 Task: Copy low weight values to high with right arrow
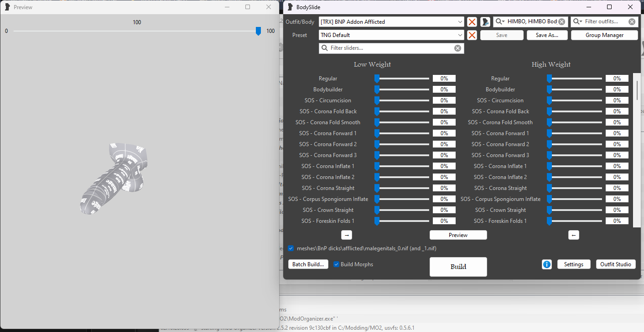[x=347, y=235]
